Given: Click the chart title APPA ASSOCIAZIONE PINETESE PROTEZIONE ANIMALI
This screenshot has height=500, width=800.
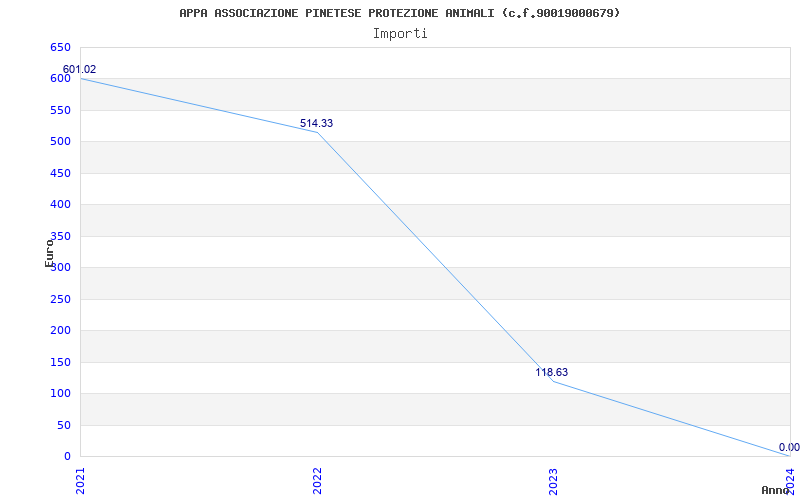Looking at the screenshot, I should pyautogui.click(x=399, y=13).
